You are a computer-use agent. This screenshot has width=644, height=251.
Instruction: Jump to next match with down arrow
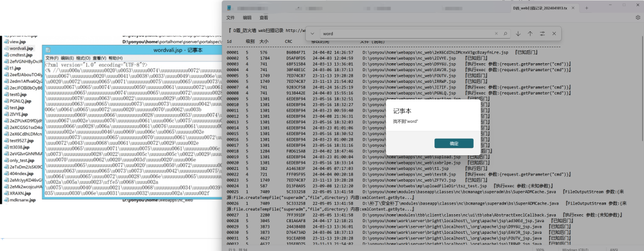point(518,33)
